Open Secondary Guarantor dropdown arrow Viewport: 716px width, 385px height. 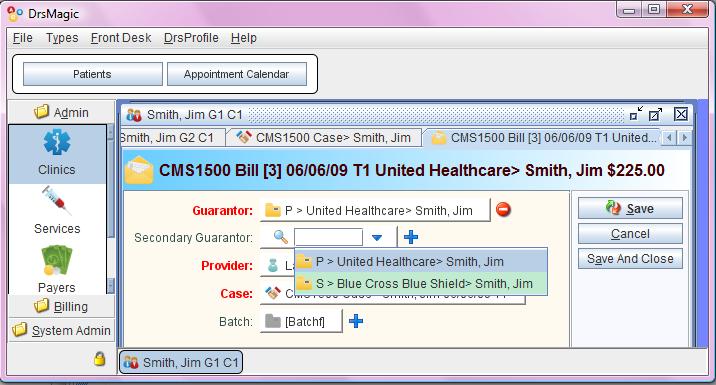377,237
